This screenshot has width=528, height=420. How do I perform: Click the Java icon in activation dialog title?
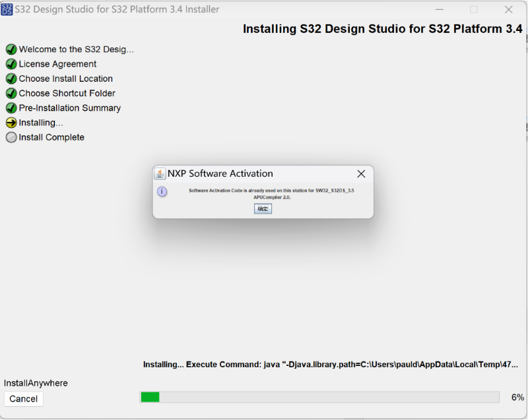click(160, 174)
